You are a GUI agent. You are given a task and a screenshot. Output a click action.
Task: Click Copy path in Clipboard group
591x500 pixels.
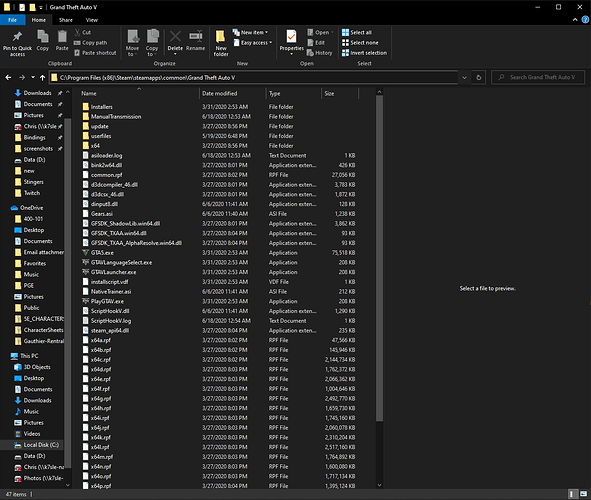(x=90, y=43)
